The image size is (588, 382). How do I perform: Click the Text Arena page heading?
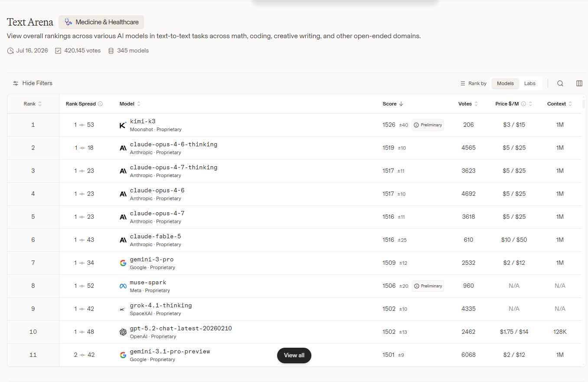click(x=30, y=22)
